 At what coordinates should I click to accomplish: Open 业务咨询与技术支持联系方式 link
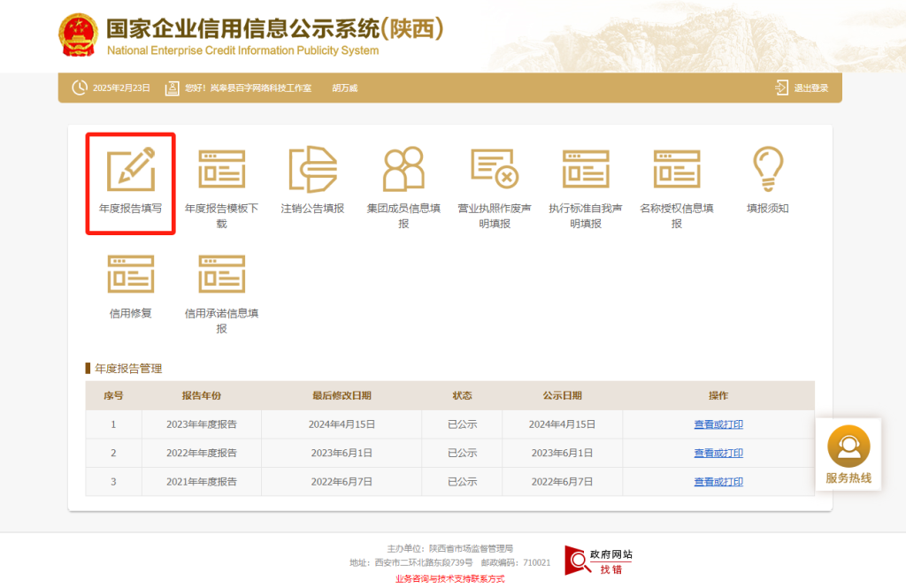point(449,578)
